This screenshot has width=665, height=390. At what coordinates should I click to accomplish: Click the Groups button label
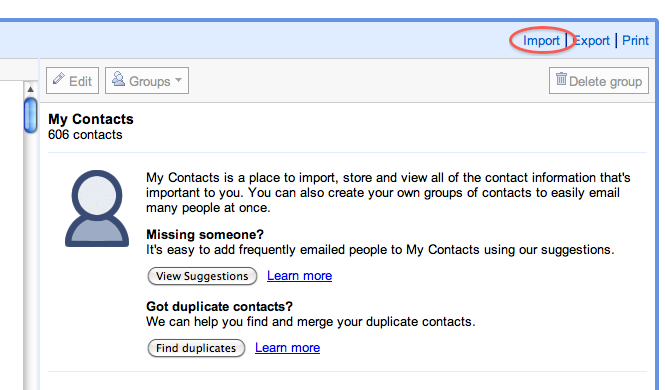click(x=149, y=81)
